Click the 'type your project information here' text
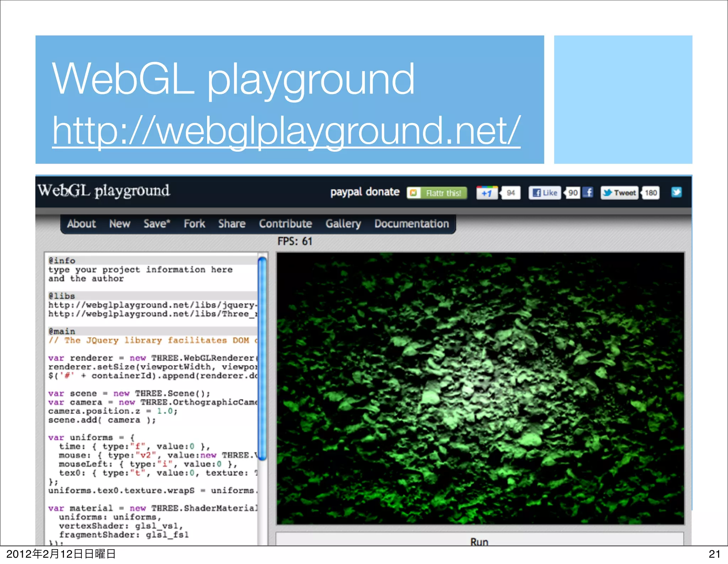 tap(140, 269)
